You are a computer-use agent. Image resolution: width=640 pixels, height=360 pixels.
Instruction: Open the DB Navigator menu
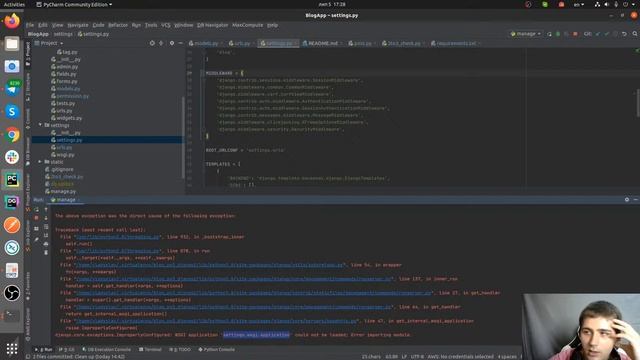(212, 25)
